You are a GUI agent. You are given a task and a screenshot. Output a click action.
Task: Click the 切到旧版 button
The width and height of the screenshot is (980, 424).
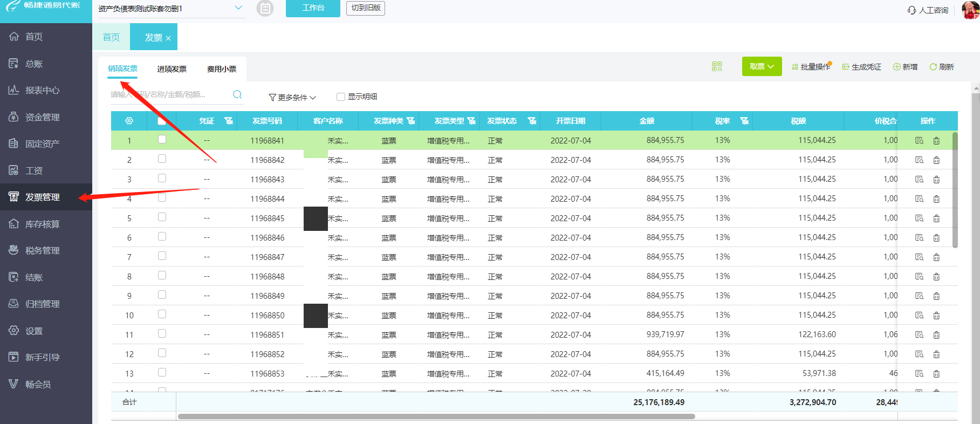tap(365, 8)
